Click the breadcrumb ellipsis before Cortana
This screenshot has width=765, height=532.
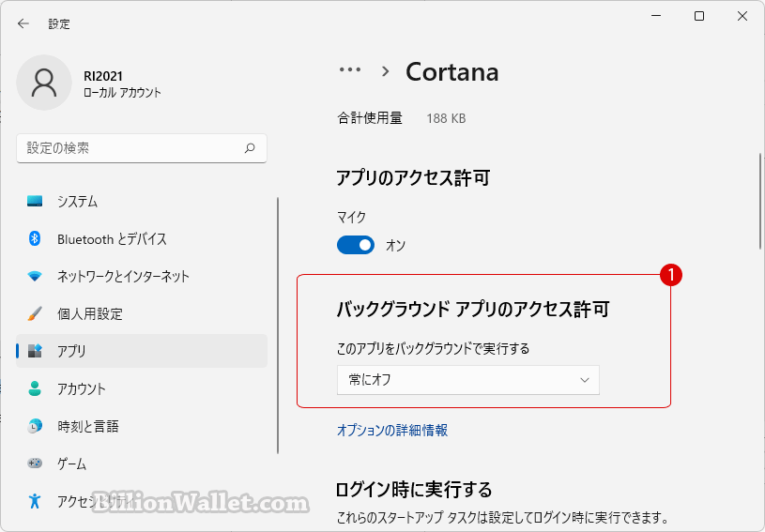click(350, 70)
